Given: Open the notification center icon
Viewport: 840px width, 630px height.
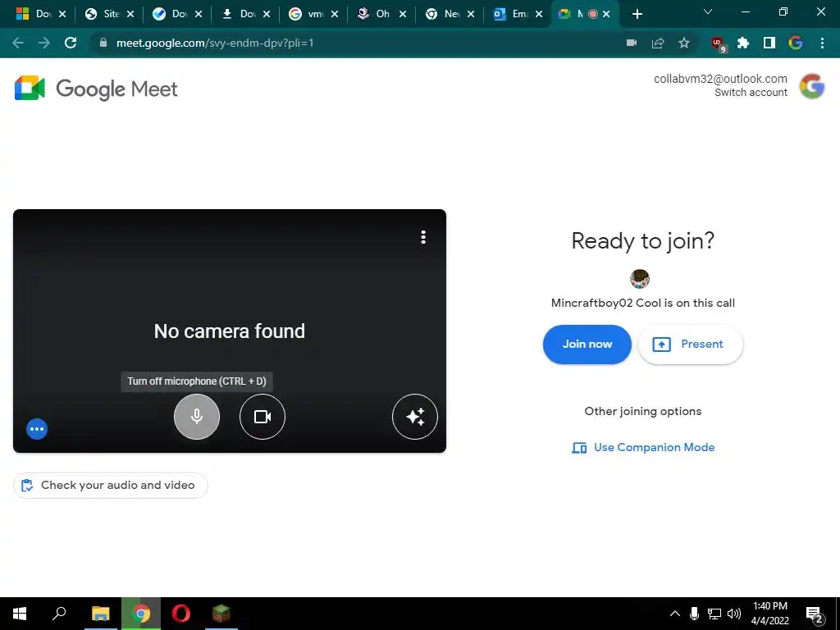Looking at the screenshot, I should pyautogui.click(x=815, y=614).
